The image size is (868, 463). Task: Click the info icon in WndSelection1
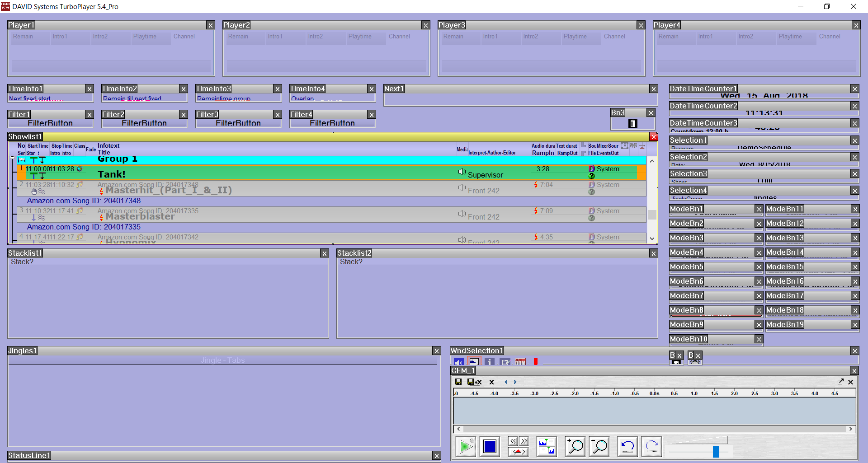tap(489, 362)
